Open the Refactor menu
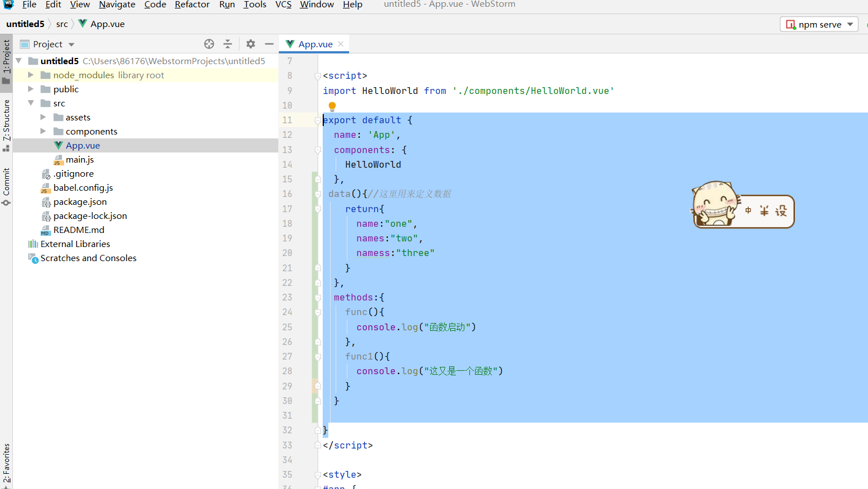 point(192,5)
